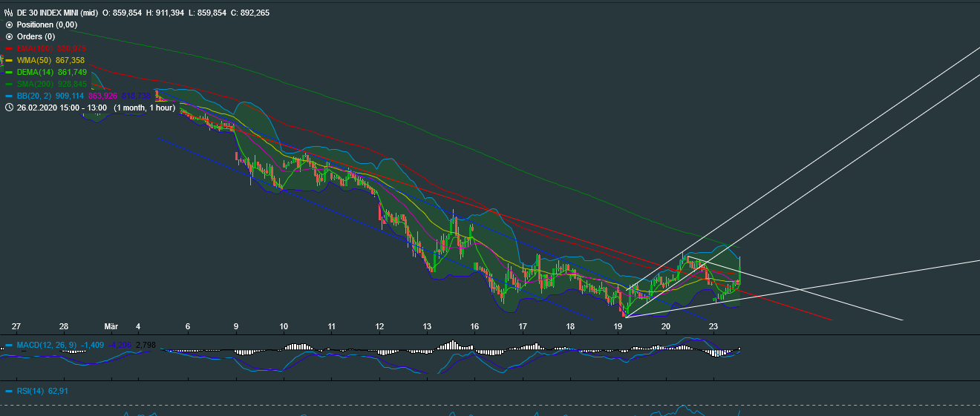Click the (1 month, 1 hour) timeframe text

point(143,108)
